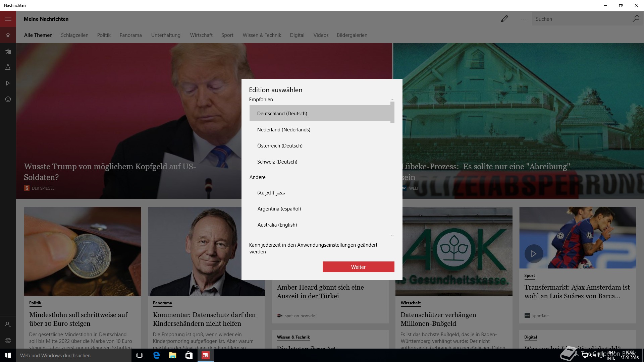Click edition list scroll-down arrow
The image size is (644, 362).
[392, 236]
